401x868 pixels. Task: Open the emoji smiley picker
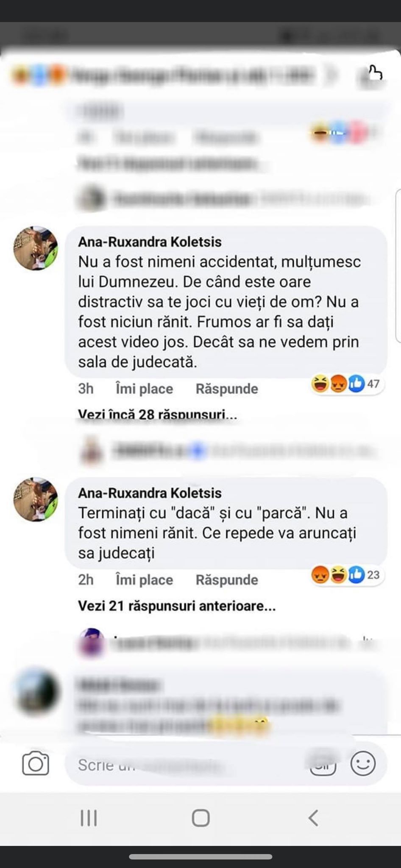click(x=363, y=764)
